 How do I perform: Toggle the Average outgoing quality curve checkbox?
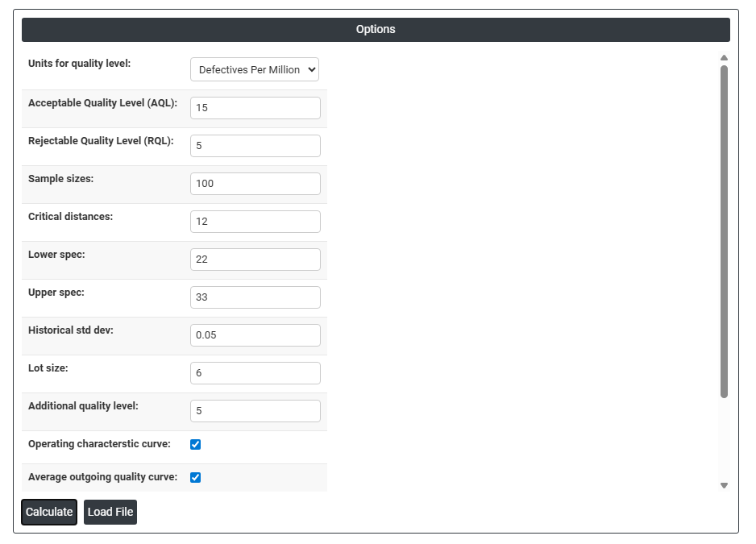point(195,477)
